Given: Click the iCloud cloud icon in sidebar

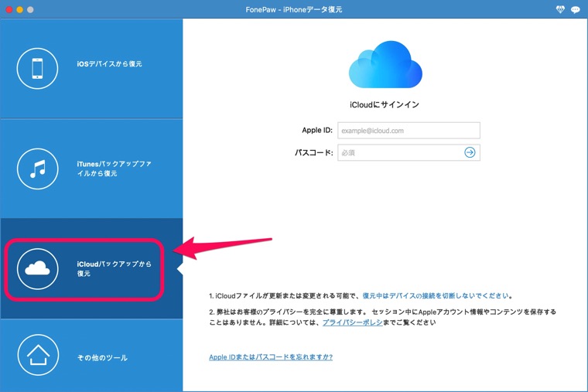Looking at the screenshot, I should [37, 269].
